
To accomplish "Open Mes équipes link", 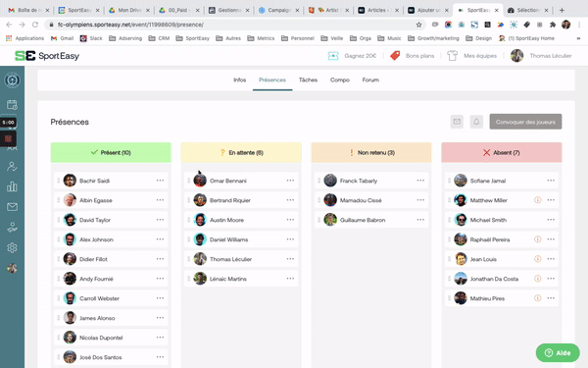I will coord(480,56).
